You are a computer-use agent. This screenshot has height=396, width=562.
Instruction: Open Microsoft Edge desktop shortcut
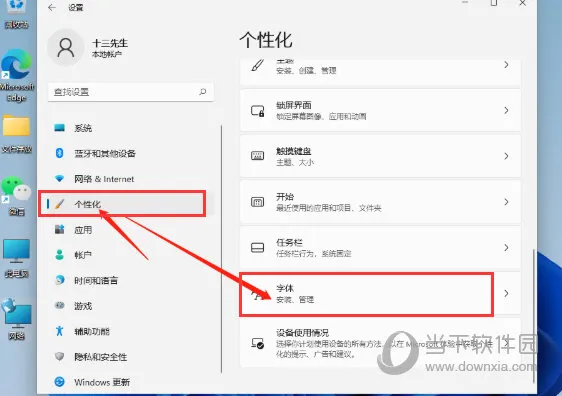point(17,75)
